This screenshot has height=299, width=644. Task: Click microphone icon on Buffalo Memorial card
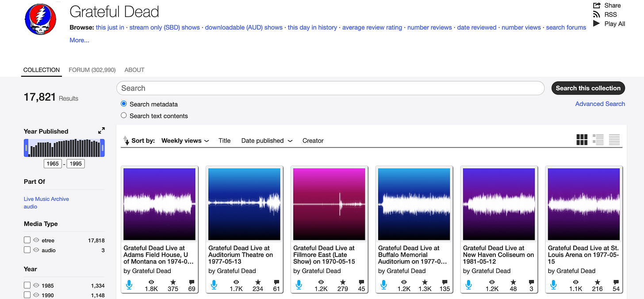tap(383, 285)
